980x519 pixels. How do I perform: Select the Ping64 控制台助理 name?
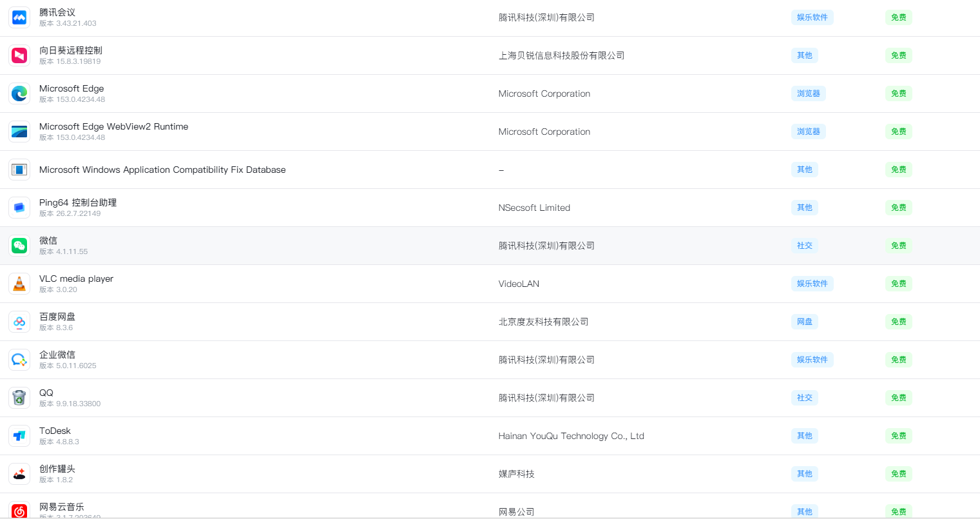78,202
